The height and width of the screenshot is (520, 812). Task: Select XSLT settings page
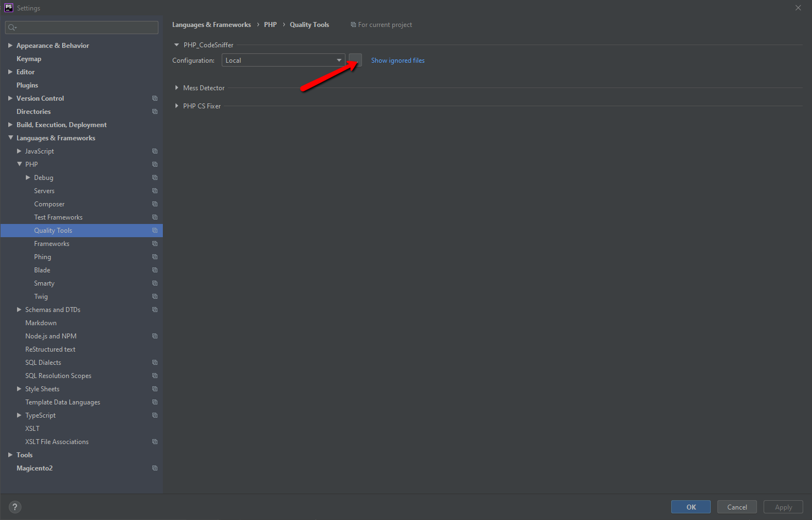click(x=32, y=429)
